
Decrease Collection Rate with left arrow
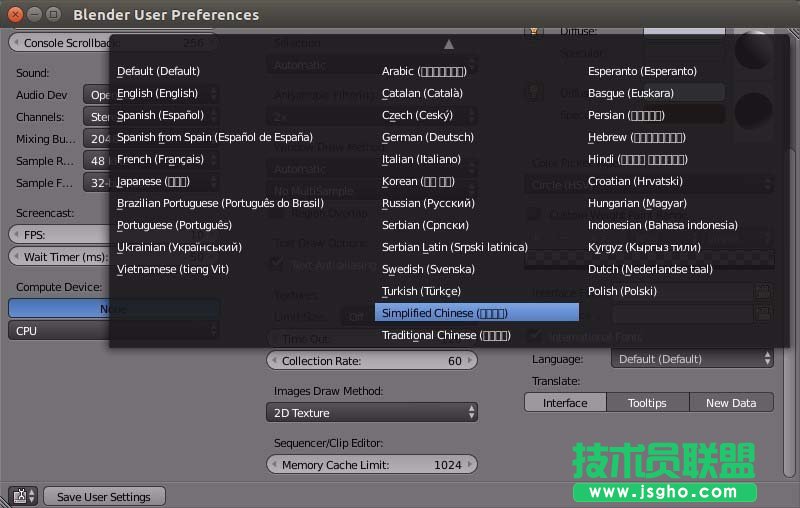(x=274, y=361)
